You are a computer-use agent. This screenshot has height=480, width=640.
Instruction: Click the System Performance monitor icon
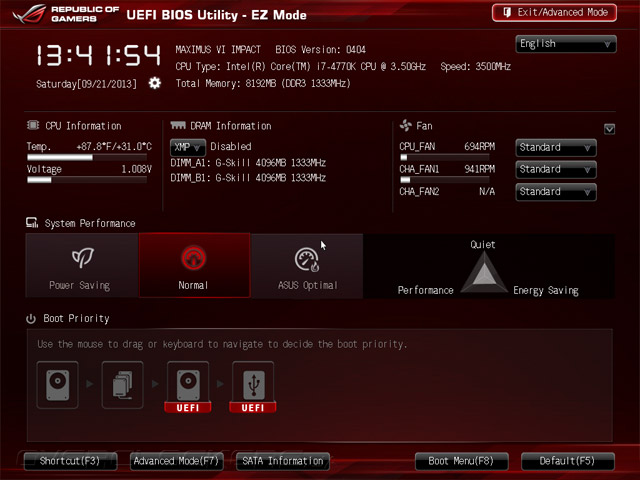[x=32, y=222]
